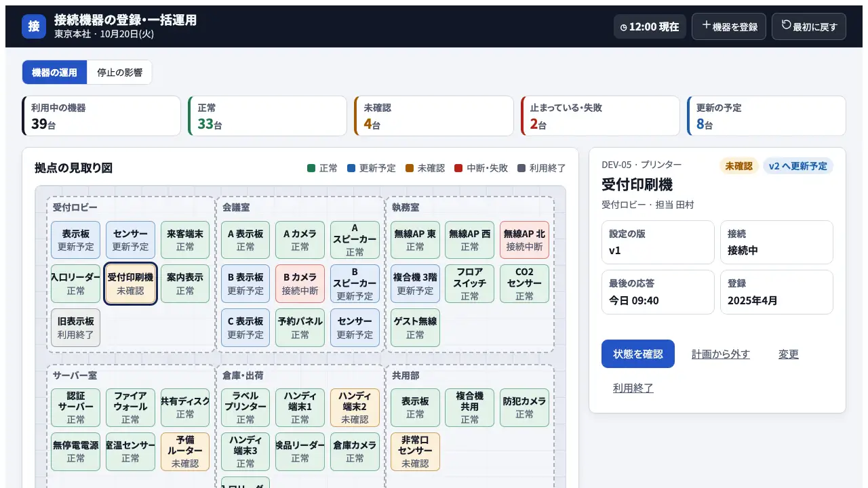This screenshot has width=868, height=488.
Task: Click the 状態を確認 button
Action: [x=638, y=354]
